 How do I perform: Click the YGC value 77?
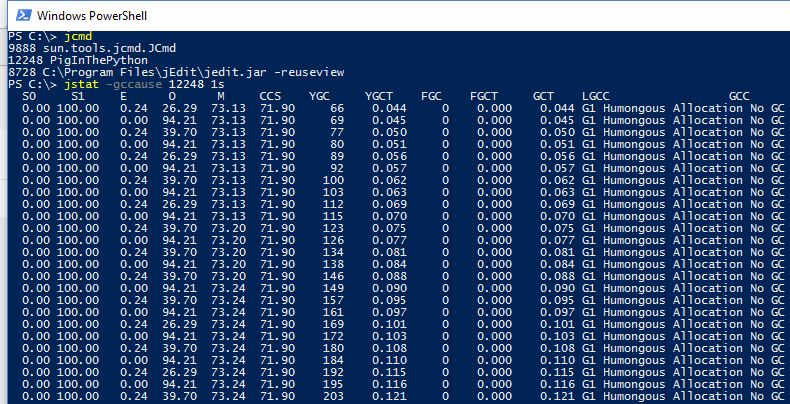click(337, 132)
